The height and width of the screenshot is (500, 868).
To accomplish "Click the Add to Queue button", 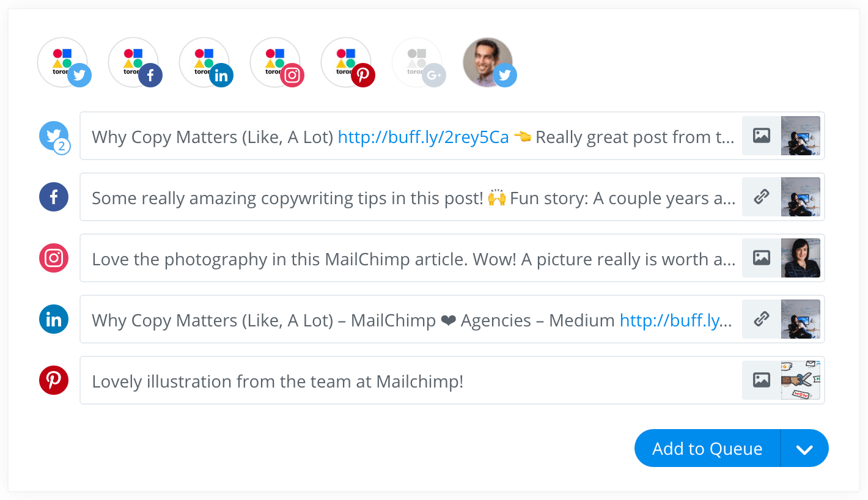I will (707, 448).
